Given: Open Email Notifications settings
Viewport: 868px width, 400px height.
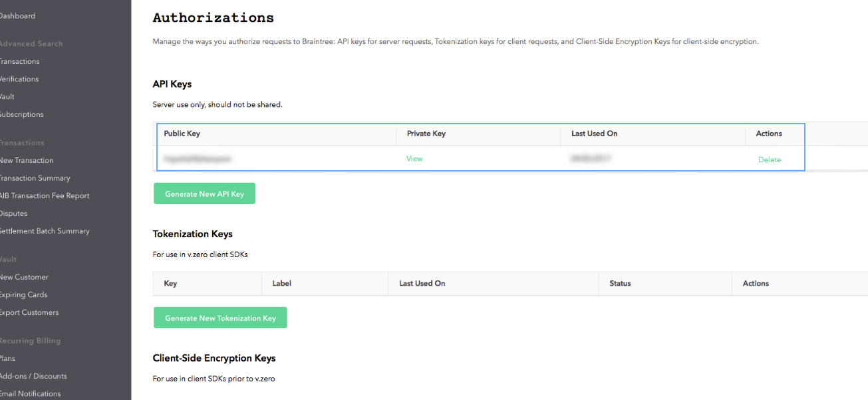Looking at the screenshot, I should tap(31, 393).
